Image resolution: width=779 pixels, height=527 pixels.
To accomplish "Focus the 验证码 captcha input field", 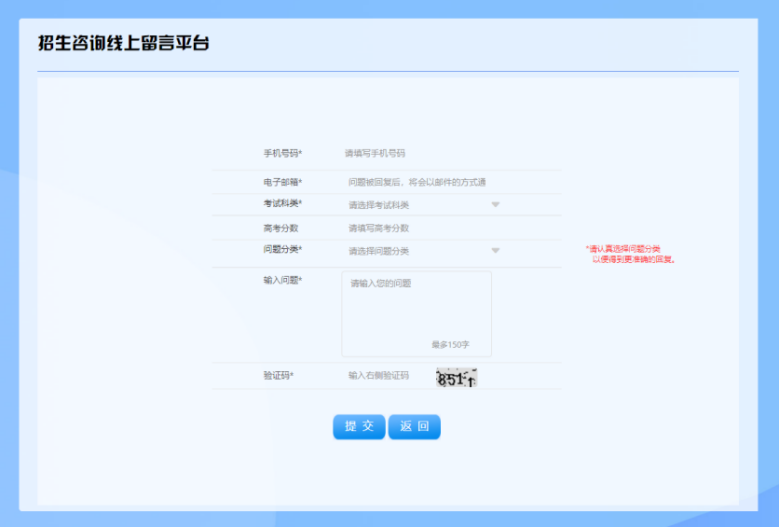I will [385, 376].
